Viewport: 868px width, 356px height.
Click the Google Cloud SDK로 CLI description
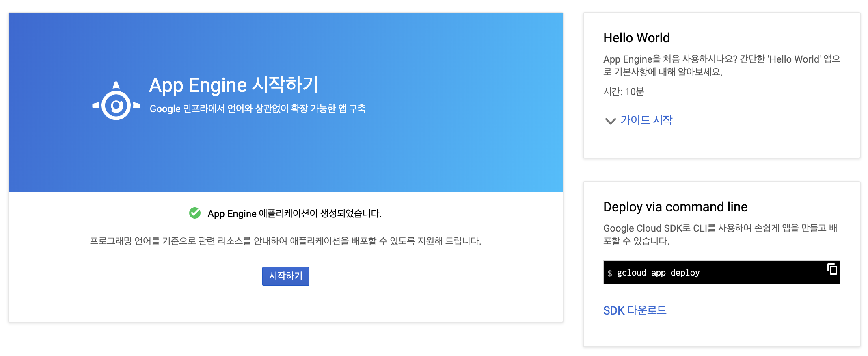(721, 234)
